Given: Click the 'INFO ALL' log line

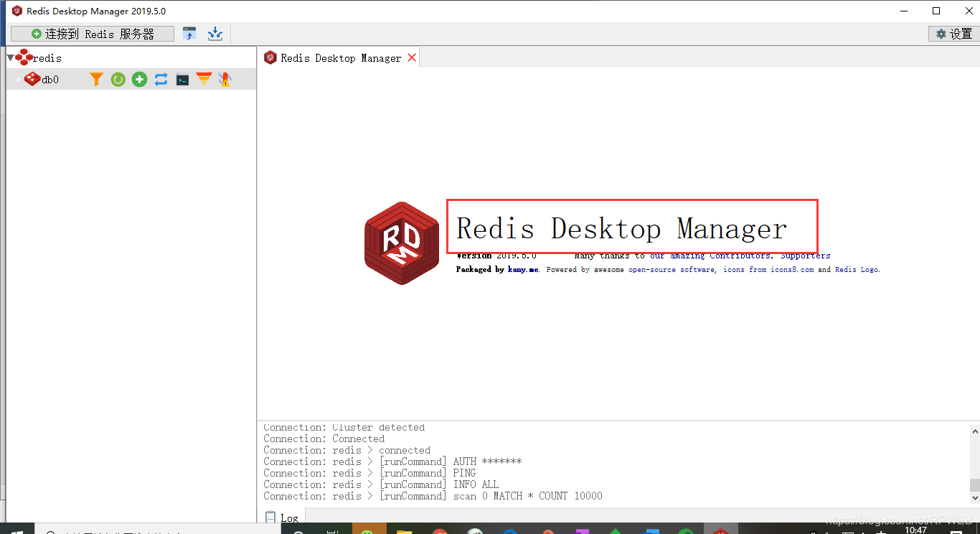Looking at the screenshot, I should 381,484.
